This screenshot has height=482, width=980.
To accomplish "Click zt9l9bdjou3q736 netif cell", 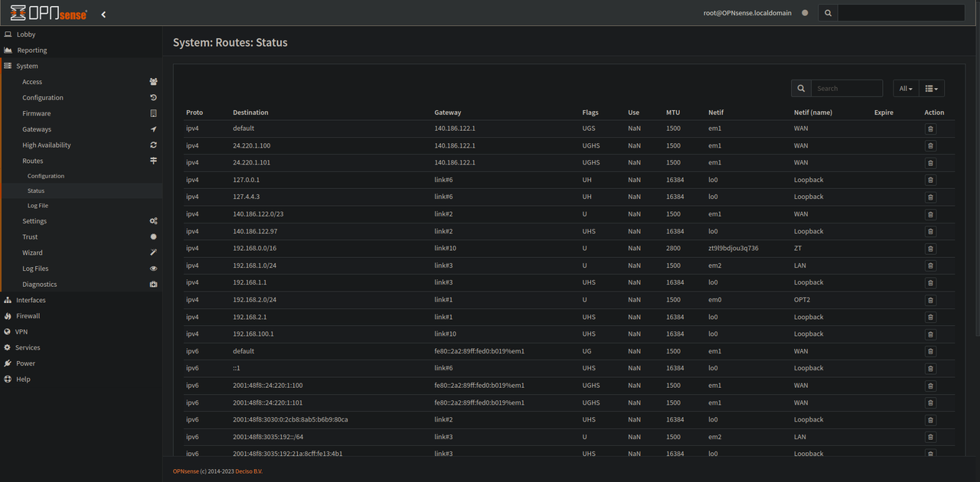I will [x=733, y=249].
